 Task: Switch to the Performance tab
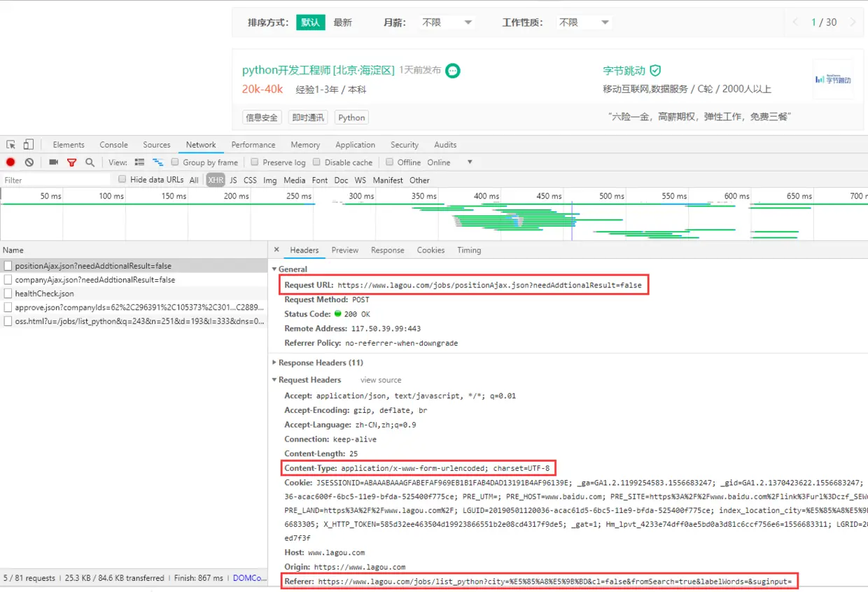pyautogui.click(x=253, y=145)
